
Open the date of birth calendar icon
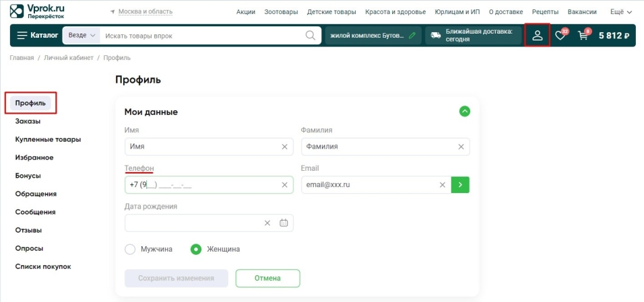tap(284, 223)
